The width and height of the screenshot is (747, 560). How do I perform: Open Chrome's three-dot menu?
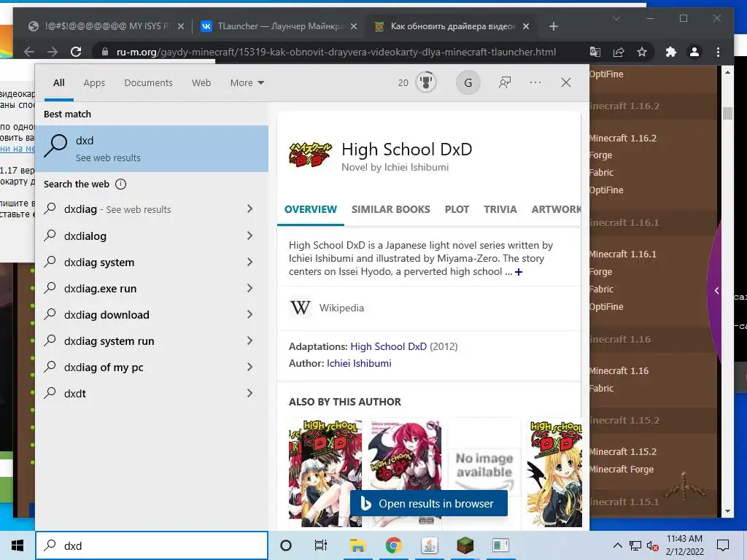click(x=718, y=52)
